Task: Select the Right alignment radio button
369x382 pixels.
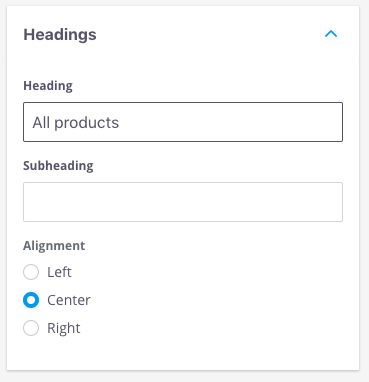Action: tap(31, 328)
